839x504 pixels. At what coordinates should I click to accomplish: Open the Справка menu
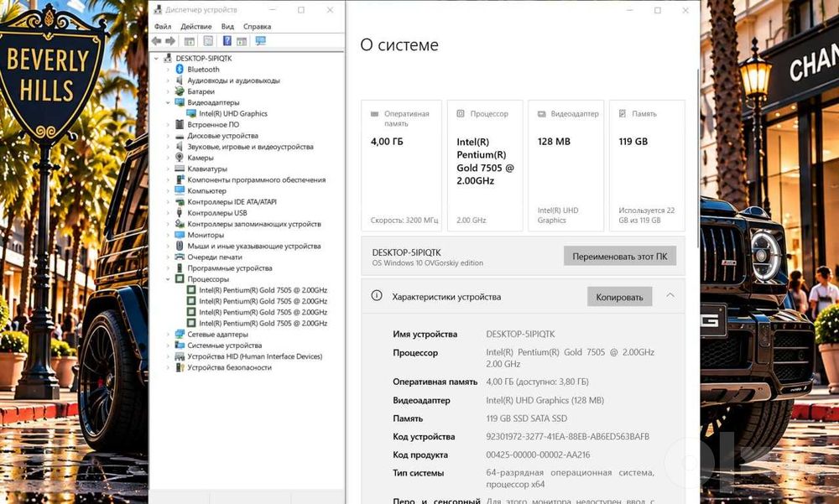(x=257, y=26)
